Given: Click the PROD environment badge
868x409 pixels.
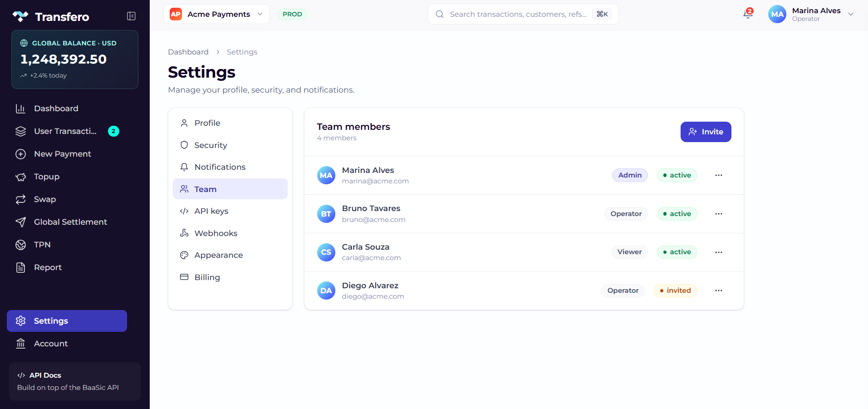Looking at the screenshot, I should (292, 14).
